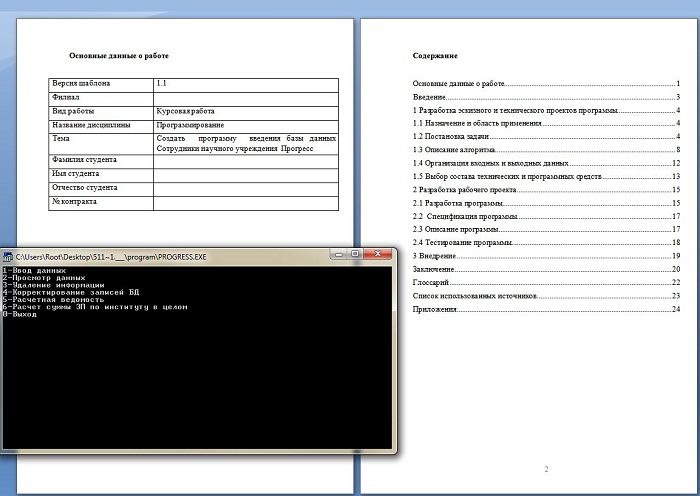
Task: Open contents entry 'Заключение'
Action: coord(546,270)
